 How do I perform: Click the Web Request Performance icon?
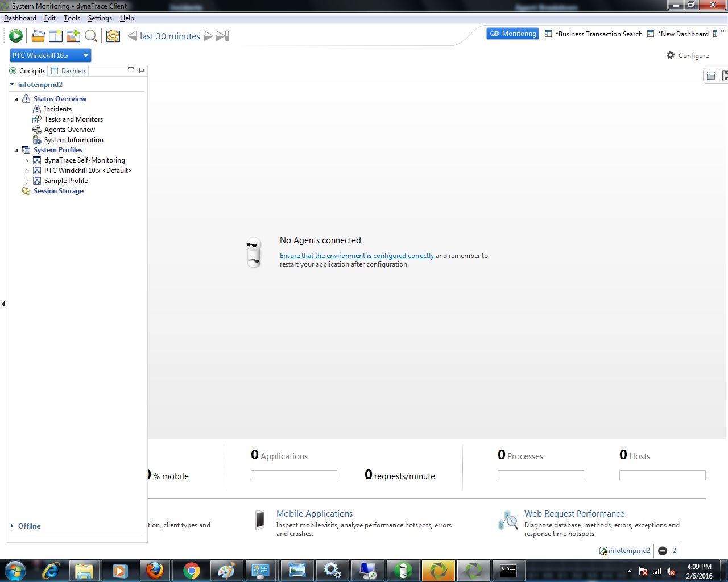(507, 519)
